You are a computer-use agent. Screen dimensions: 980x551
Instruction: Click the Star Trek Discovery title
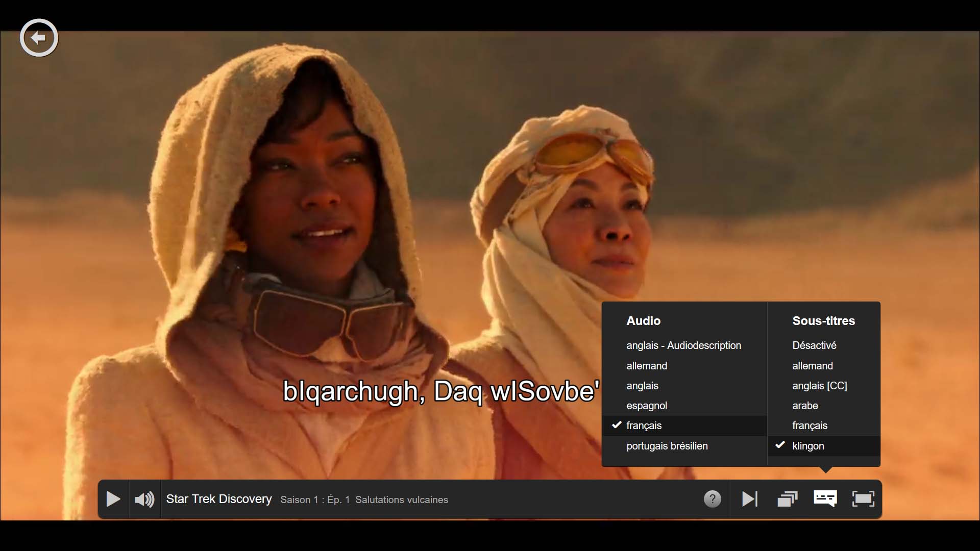click(219, 499)
